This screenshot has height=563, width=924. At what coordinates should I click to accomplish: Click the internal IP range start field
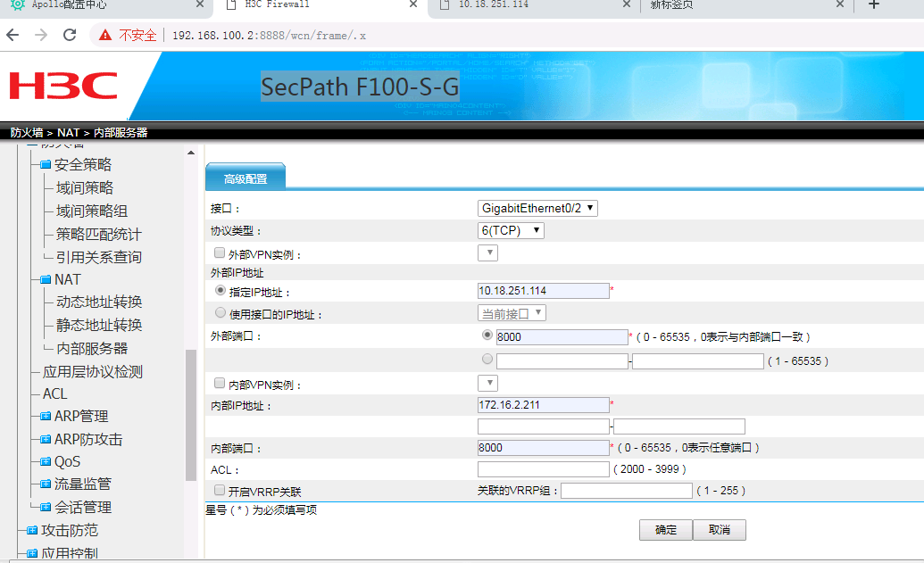coord(543,426)
